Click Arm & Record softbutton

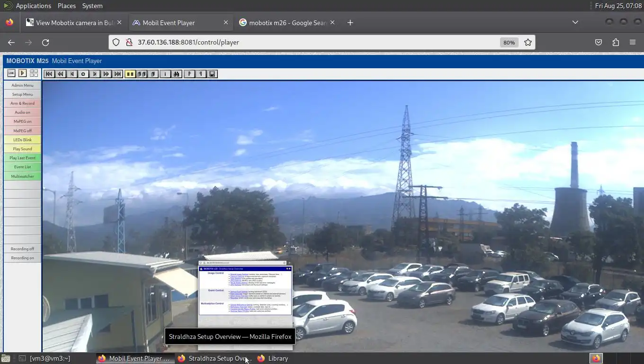[22, 103]
